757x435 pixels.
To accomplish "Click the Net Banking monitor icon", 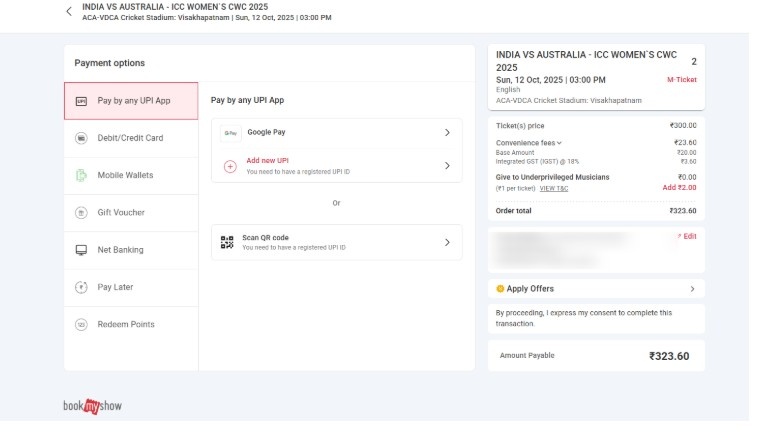I will (81, 250).
